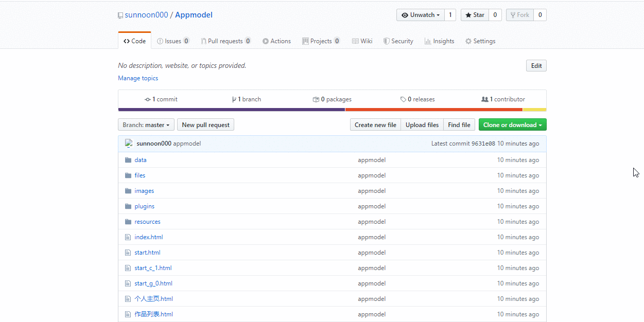This screenshot has width=644, height=322.
Task: Click the code brackets icon on Code tab
Action: pyautogui.click(x=127, y=41)
